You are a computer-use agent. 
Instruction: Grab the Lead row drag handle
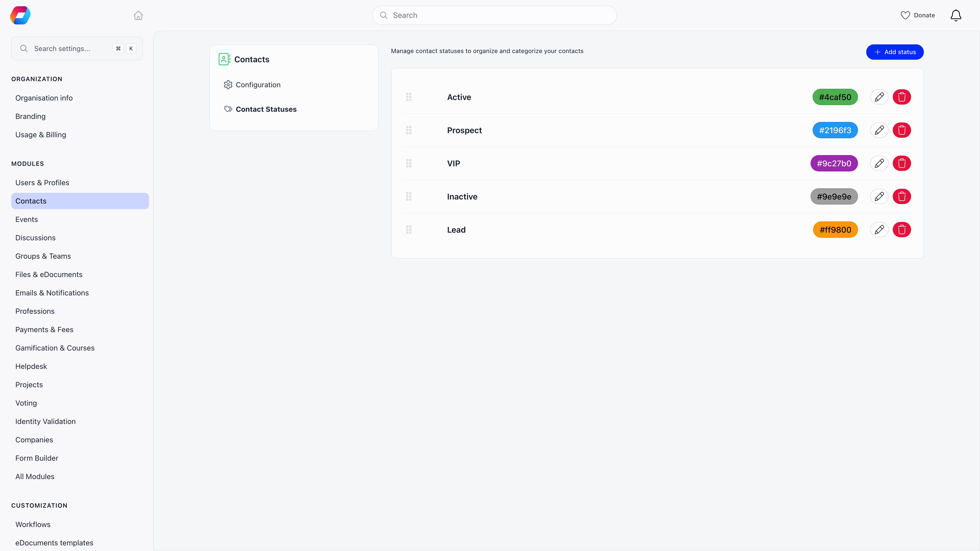click(x=409, y=229)
